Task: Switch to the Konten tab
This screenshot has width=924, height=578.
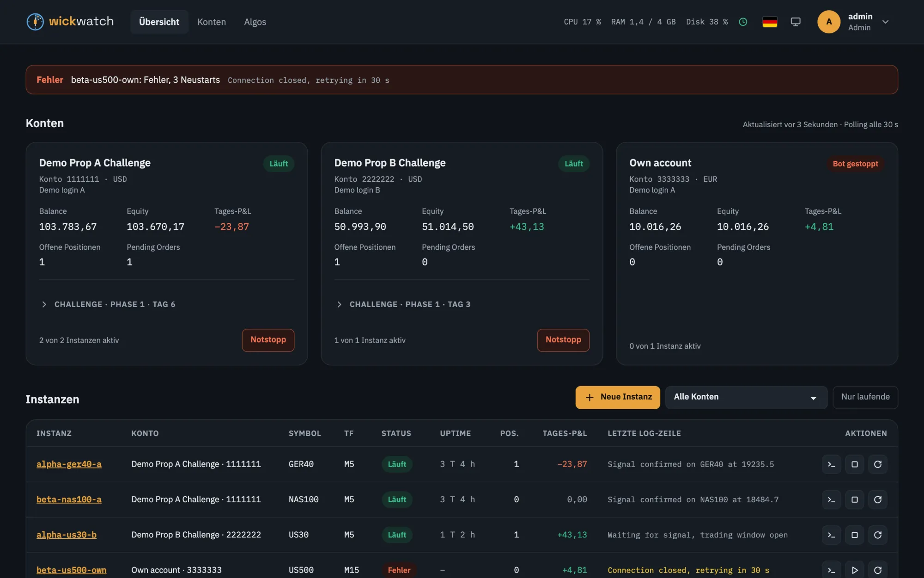Action: point(212,22)
